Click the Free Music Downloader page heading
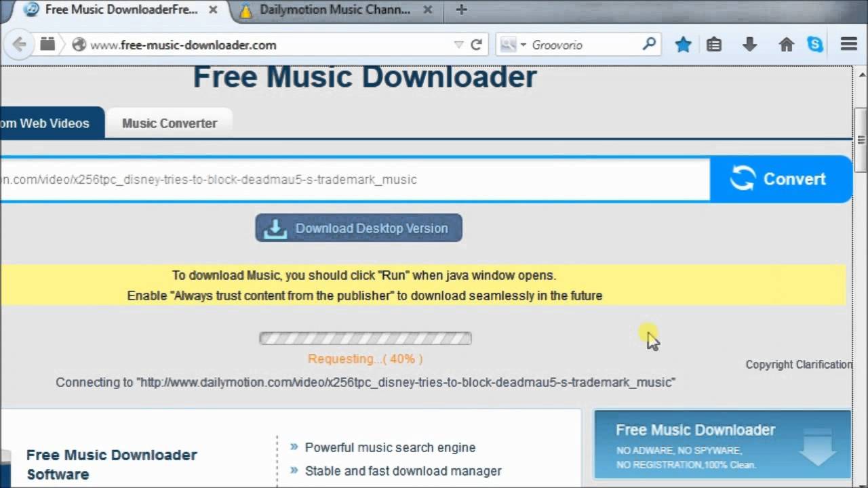 coord(365,77)
